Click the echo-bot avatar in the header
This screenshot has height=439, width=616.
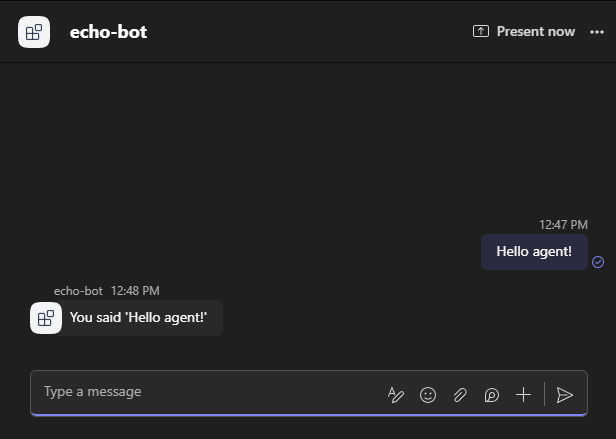tap(34, 32)
